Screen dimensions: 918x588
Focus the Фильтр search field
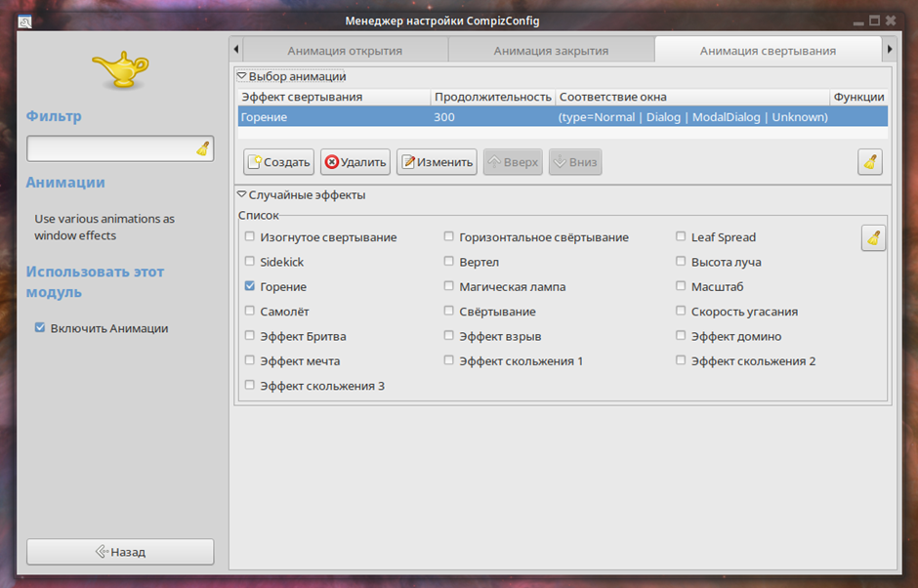(120, 148)
